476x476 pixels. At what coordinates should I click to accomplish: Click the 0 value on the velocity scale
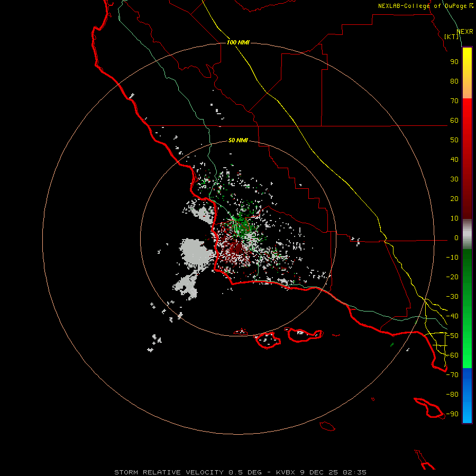(456, 238)
